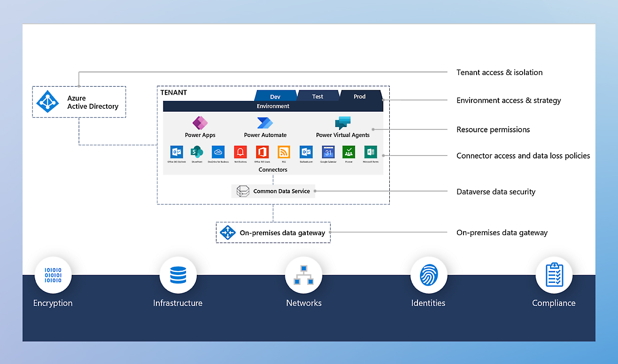
Task: Click the Identities caption text
Action: 428,303
